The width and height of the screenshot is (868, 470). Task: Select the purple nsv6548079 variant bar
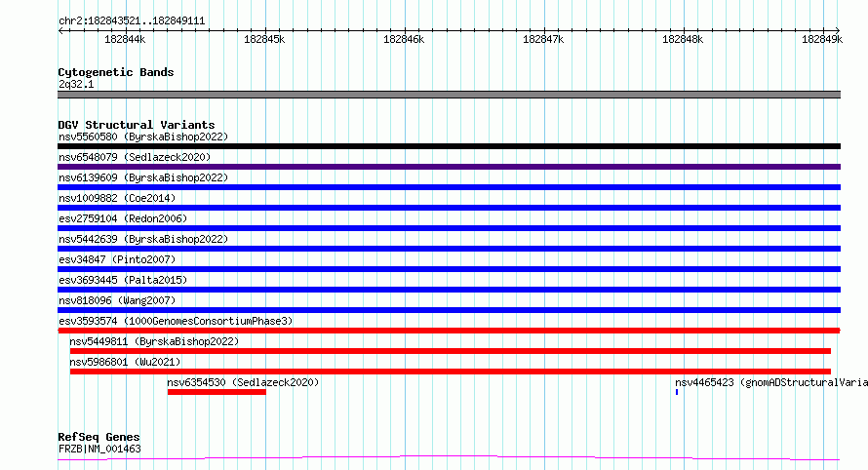point(449,167)
